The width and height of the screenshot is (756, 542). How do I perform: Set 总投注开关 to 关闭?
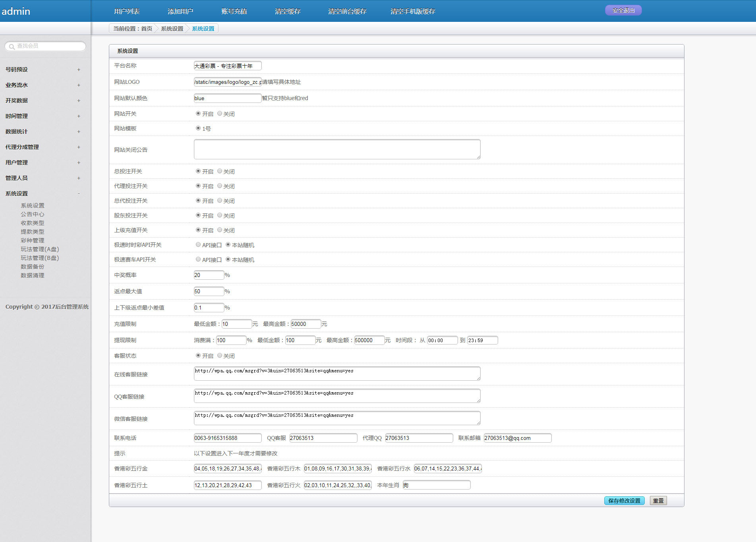[220, 171]
